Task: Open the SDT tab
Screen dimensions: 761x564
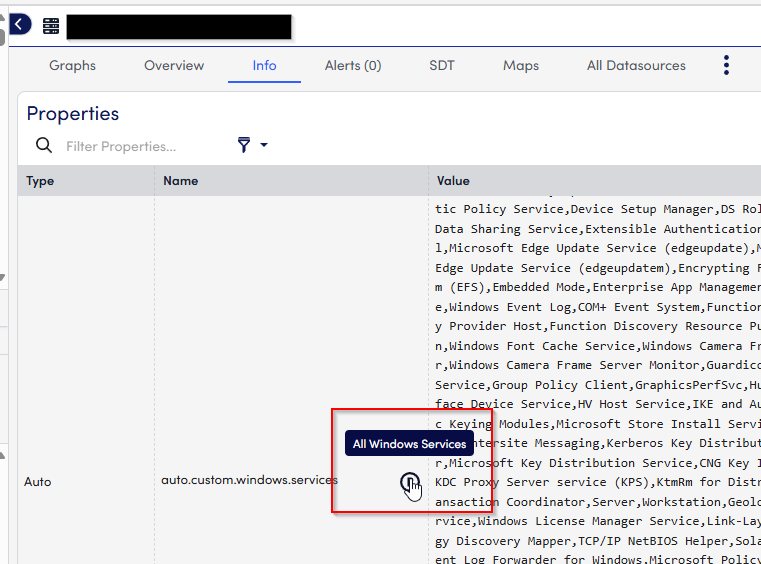Action: pyautogui.click(x=442, y=66)
